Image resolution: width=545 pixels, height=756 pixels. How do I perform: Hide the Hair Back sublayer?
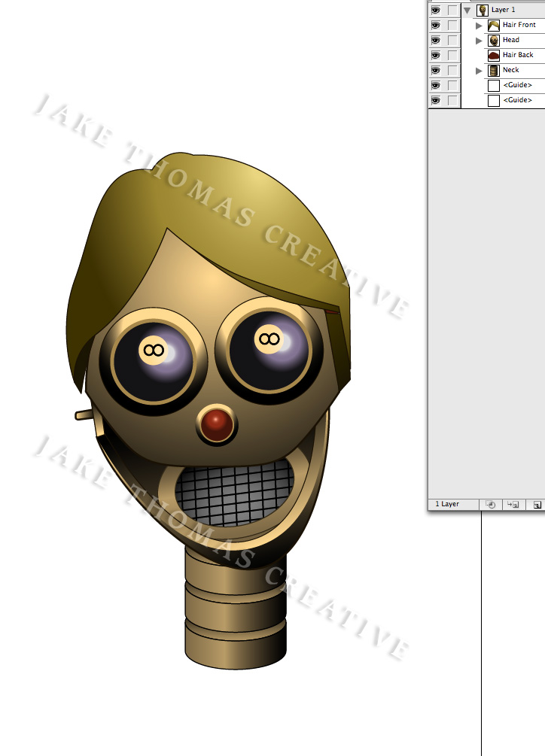(436, 55)
